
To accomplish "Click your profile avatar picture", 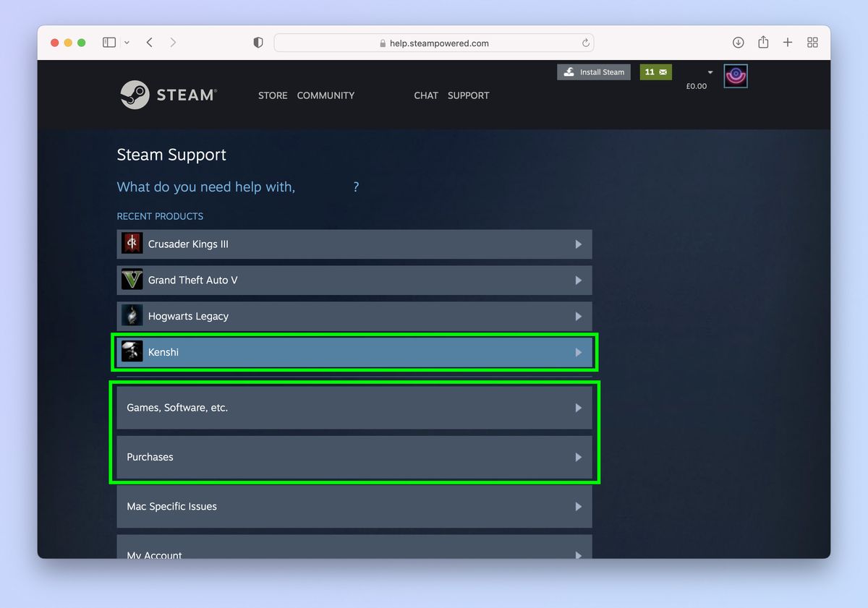I will (x=736, y=75).
